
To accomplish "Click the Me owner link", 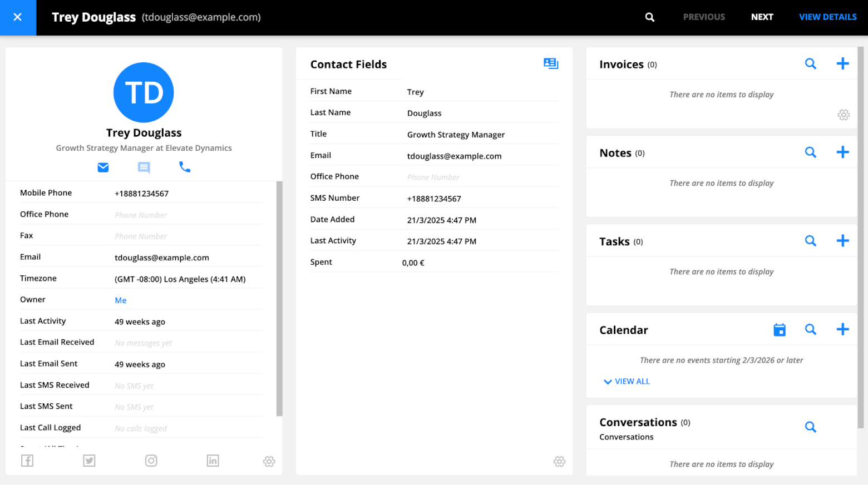I will point(120,300).
